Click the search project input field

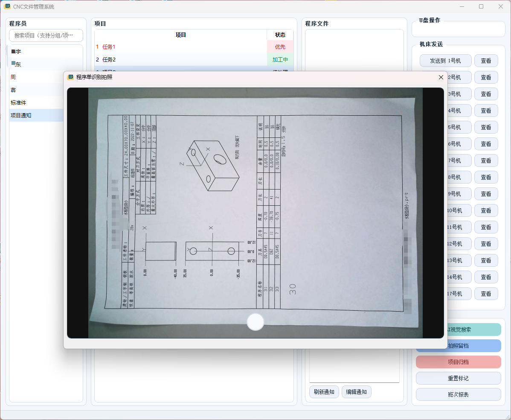tap(46, 35)
